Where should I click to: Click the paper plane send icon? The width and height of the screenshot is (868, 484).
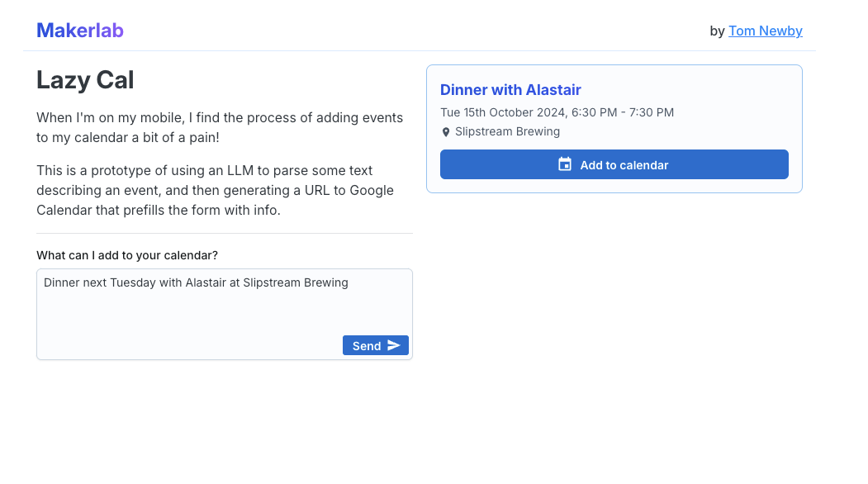[x=394, y=345]
